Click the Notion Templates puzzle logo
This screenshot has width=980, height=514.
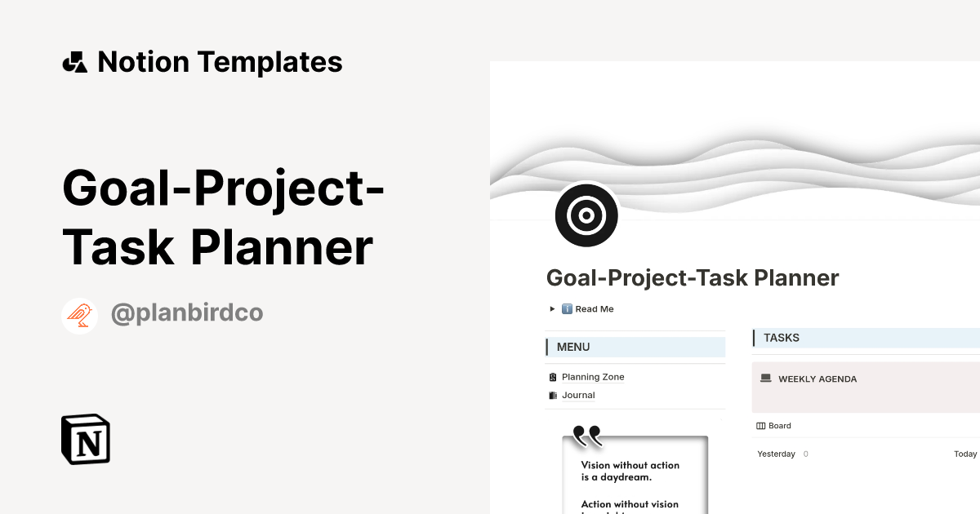pyautogui.click(x=74, y=61)
